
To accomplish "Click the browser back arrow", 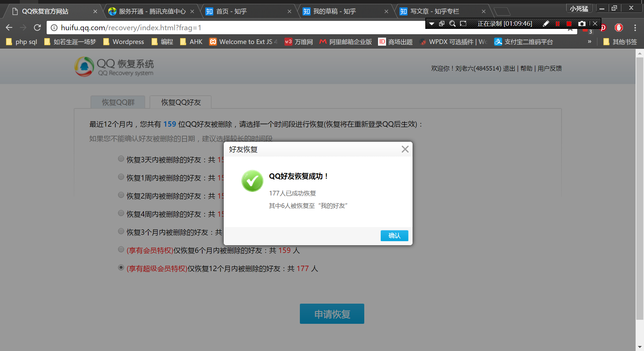I will [9, 28].
